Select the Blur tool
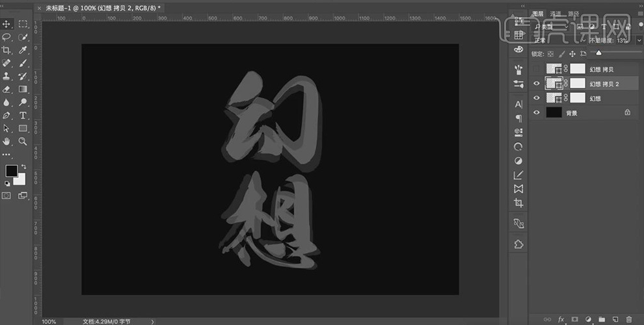The width and height of the screenshot is (644, 325). (6, 102)
